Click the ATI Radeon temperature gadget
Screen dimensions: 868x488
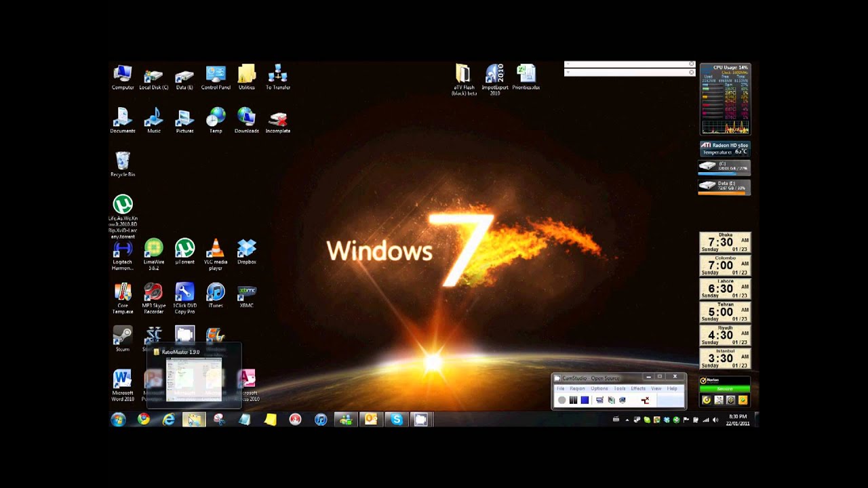[x=725, y=148]
